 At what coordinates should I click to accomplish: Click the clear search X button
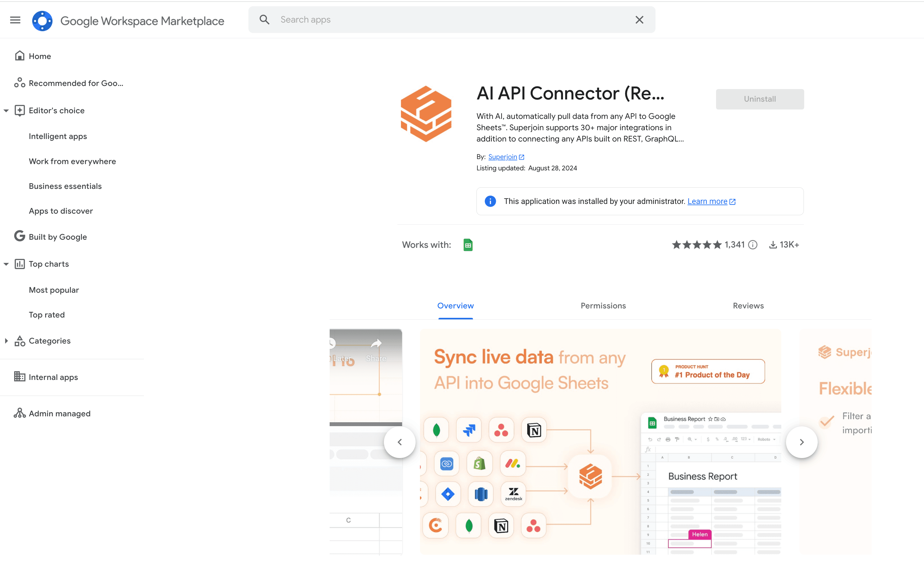[x=639, y=20]
